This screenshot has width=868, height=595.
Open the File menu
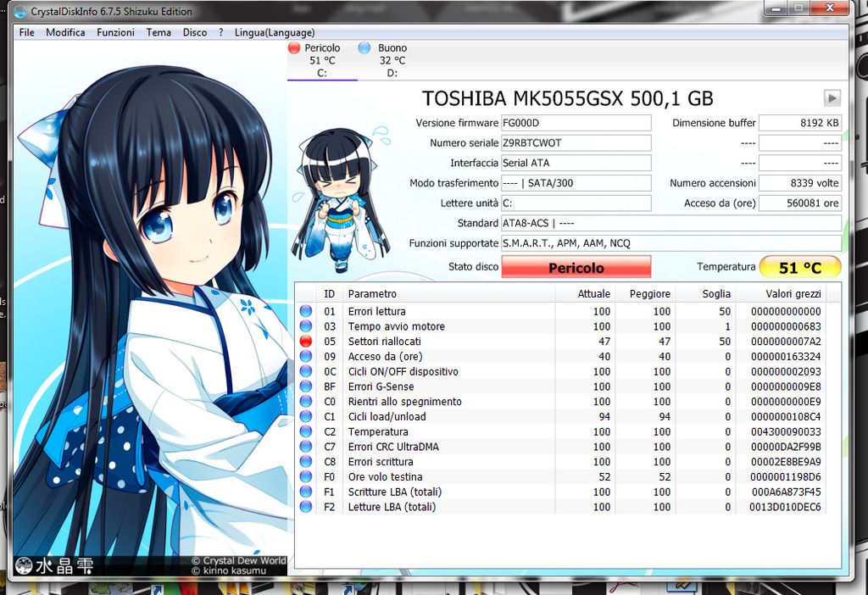point(27,32)
